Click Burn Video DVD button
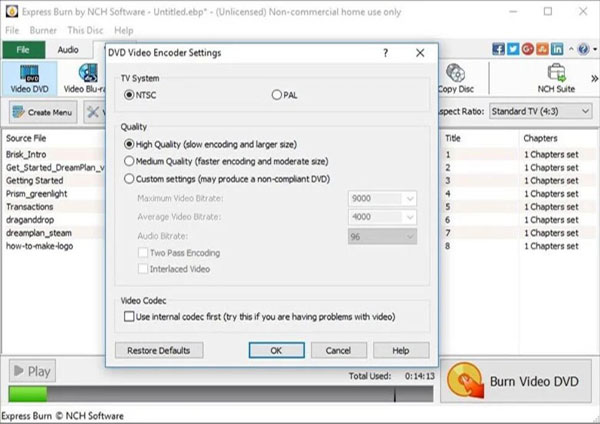The image size is (600, 424). point(516,381)
